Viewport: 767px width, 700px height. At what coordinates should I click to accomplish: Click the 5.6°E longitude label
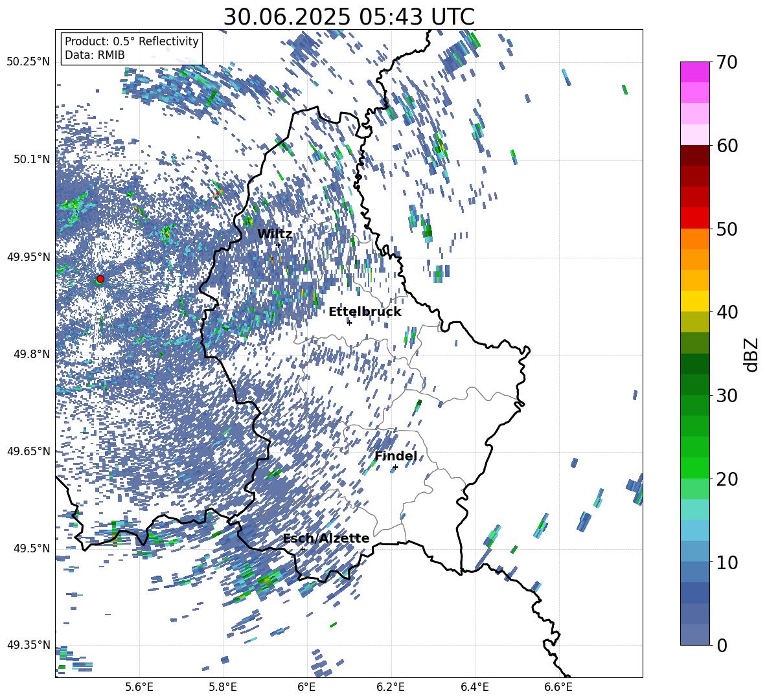click(139, 687)
